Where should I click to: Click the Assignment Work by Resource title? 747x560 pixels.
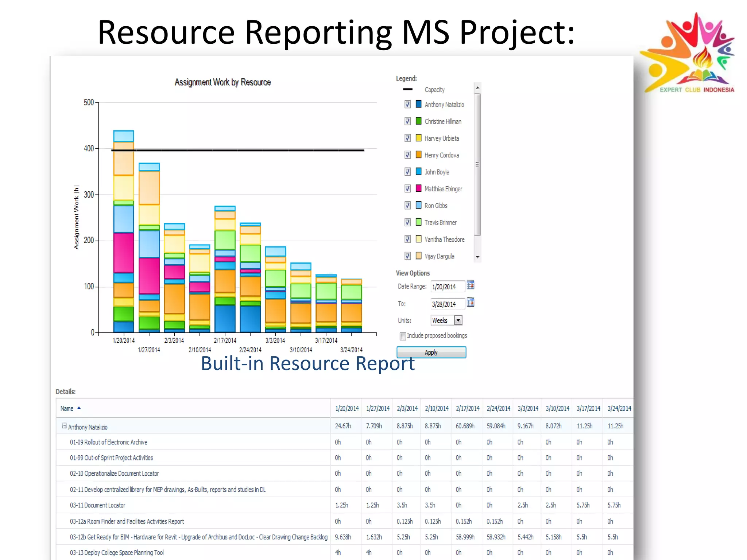point(222,82)
